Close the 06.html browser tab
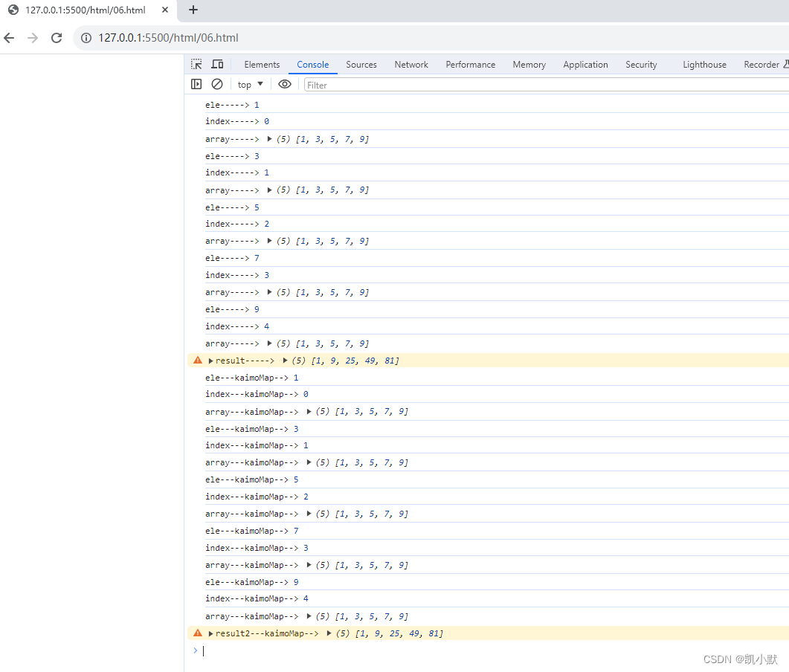This screenshot has height=672, width=789. coord(165,10)
